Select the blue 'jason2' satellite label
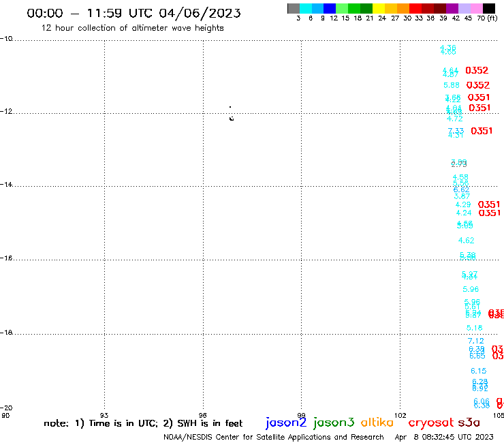This screenshot has height=443, width=504. (286, 423)
